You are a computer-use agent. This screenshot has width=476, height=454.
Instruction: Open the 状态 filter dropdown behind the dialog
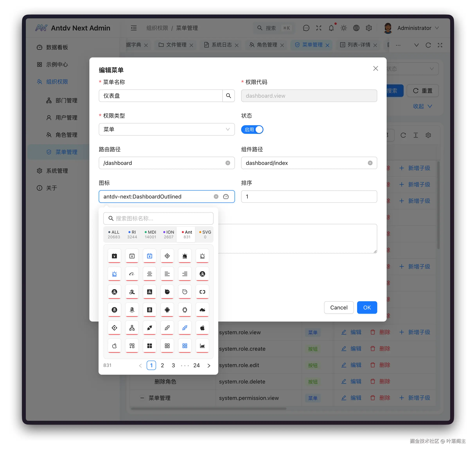412,69
